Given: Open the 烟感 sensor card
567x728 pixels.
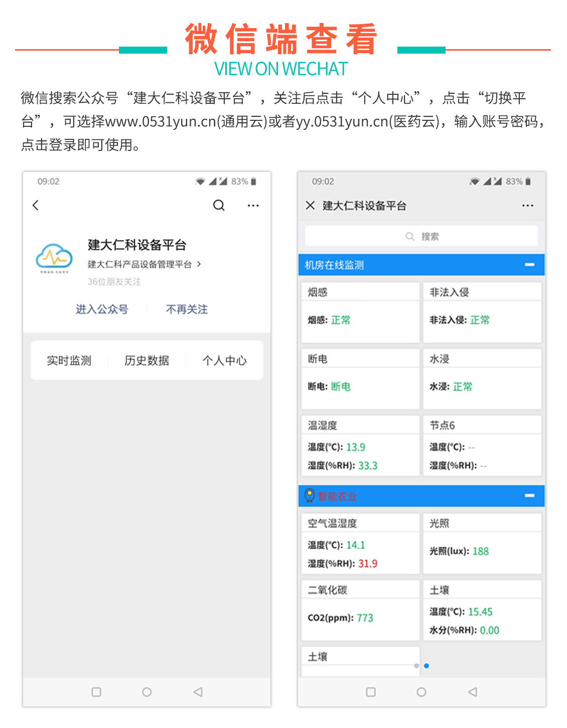Looking at the screenshot, I should tap(360, 312).
